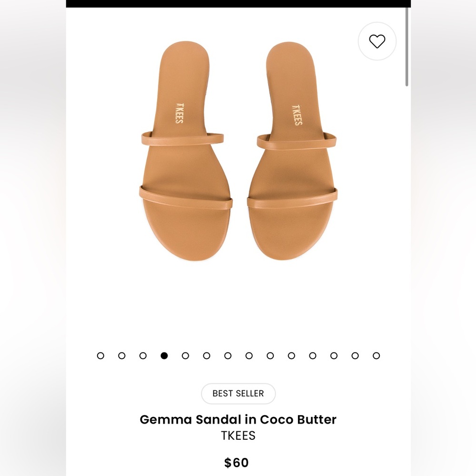Select the first carousel dot
Viewport: 476px width, 476px height.
point(100,356)
